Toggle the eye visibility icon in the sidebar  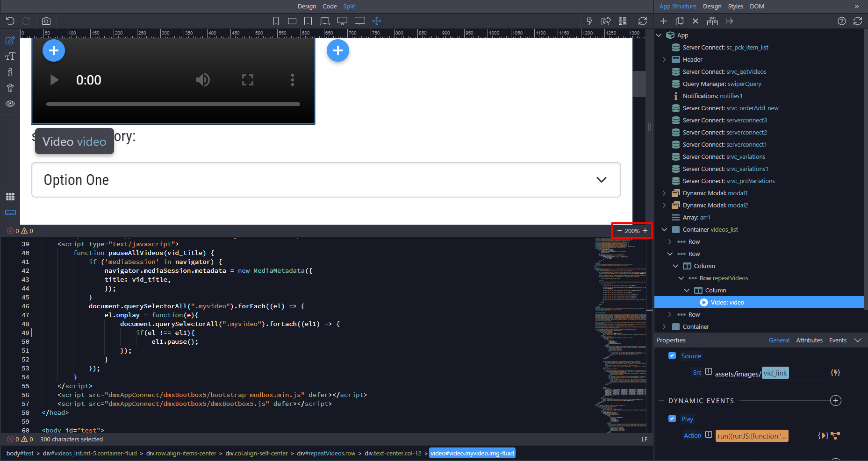coord(10,104)
